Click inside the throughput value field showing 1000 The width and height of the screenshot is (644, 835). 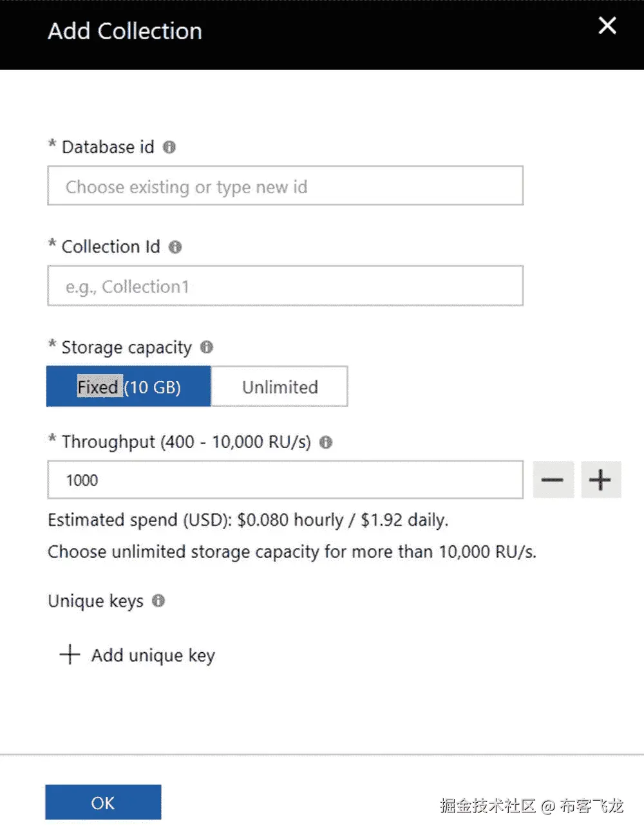pyautogui.click(x=285, y=480)
